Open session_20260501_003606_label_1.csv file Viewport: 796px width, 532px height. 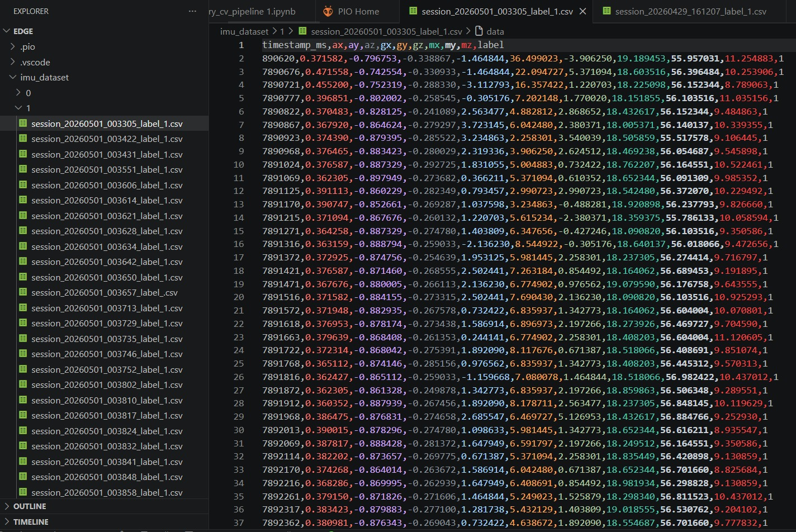tap(104, 185)
